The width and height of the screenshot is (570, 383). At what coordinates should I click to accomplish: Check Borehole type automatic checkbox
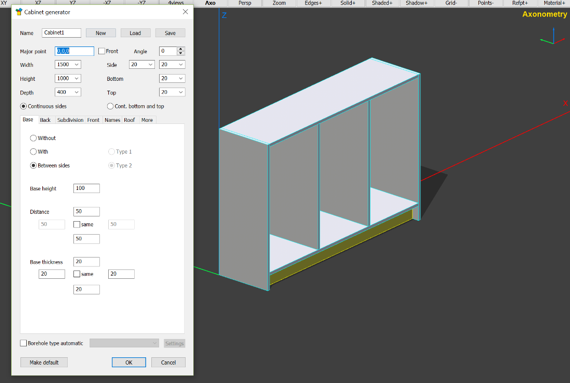coord(24,343)
